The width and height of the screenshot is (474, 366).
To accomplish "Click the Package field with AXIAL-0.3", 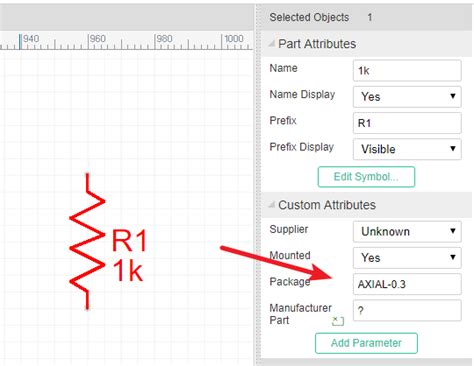I will [407, 284].
